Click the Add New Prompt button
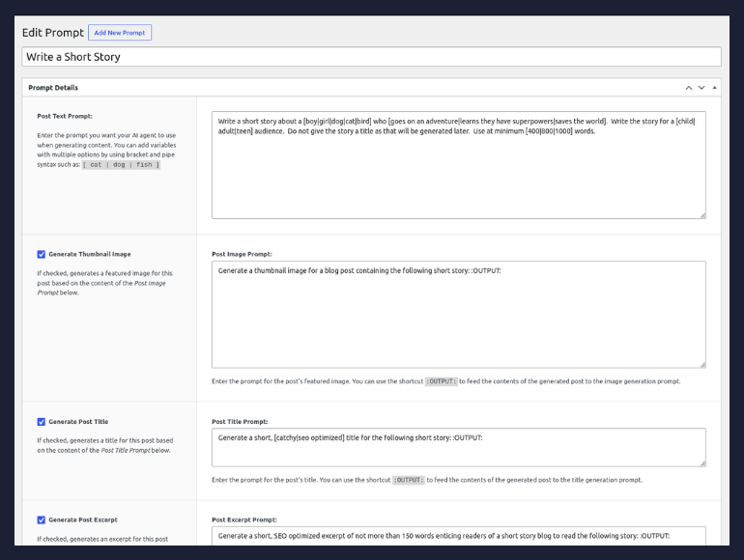 (120, 33)
